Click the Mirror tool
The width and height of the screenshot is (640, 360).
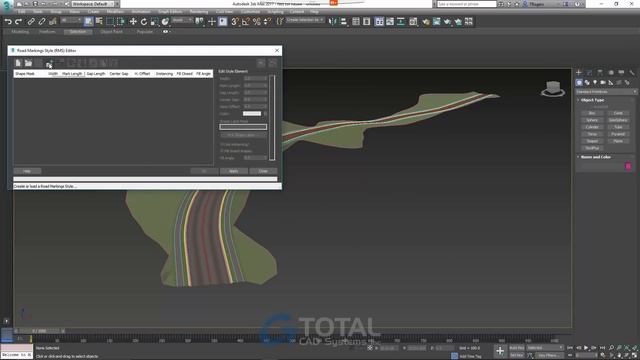[x=333, y=22]
